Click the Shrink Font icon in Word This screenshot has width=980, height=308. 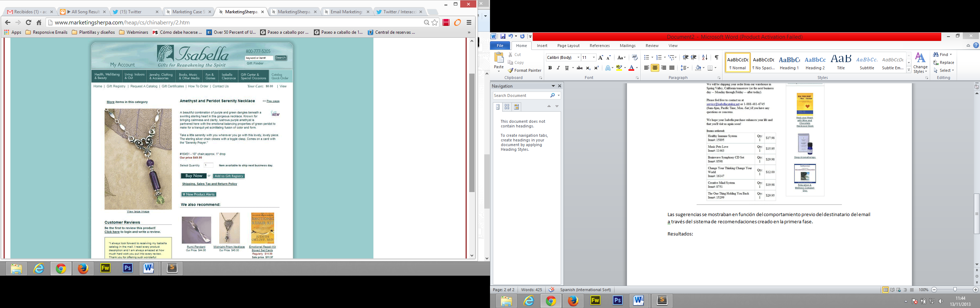(609, 57)
